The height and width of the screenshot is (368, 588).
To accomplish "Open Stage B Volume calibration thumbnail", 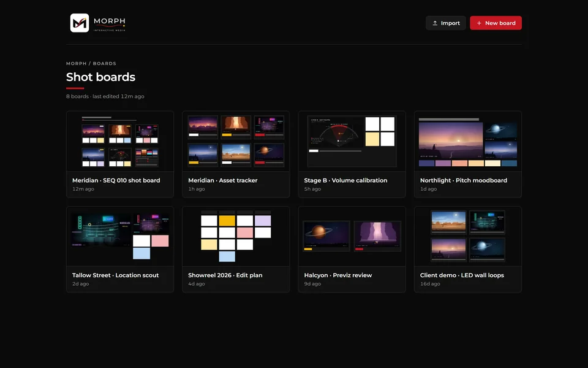I will point(352,141).
